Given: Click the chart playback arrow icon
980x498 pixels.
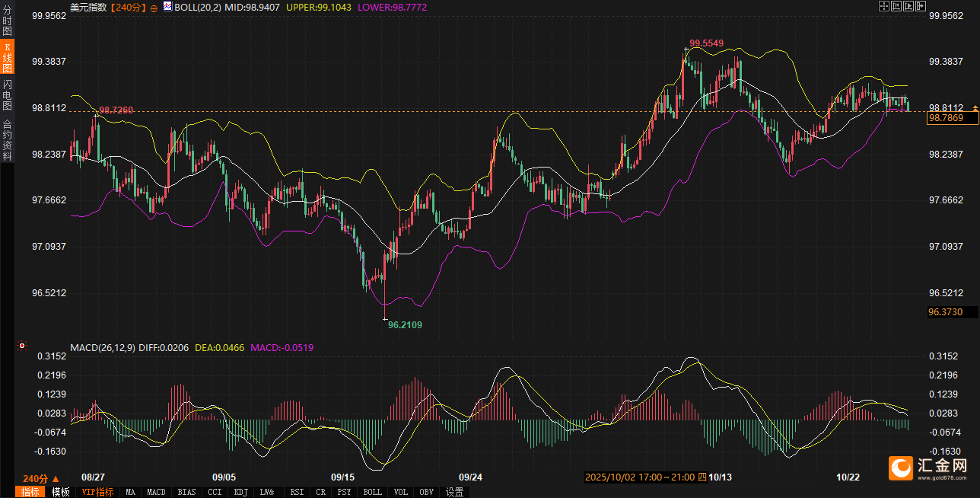Looking at the screenshot, I should pyautogui.click(x=908, y=6).
